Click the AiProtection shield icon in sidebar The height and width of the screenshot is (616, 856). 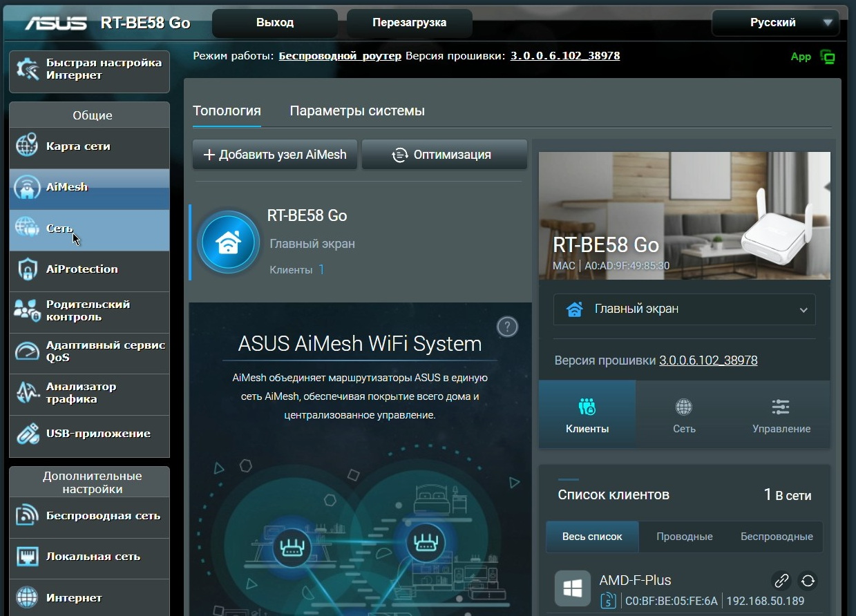(x=28, y=269)
